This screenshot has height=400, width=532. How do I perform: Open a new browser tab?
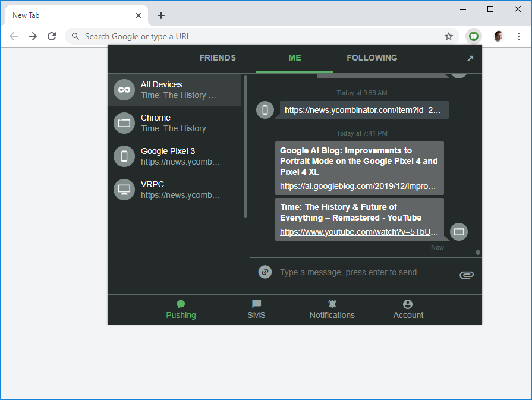tap(161, 15)
